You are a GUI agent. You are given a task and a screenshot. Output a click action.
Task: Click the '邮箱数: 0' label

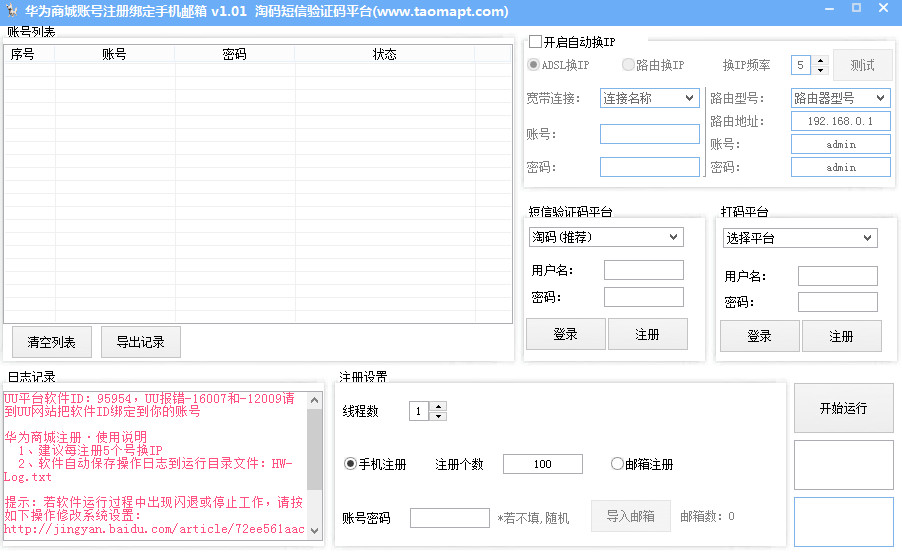(707, 516)
